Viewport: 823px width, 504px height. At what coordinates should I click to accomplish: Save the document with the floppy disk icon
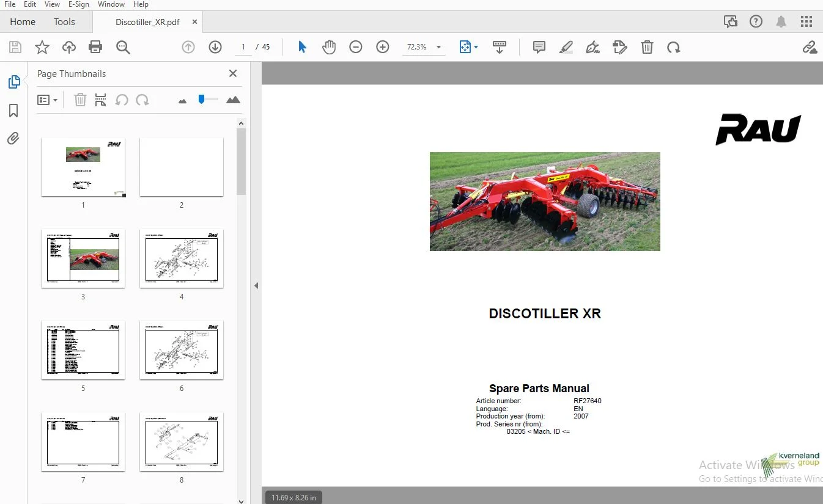[15, 47]
